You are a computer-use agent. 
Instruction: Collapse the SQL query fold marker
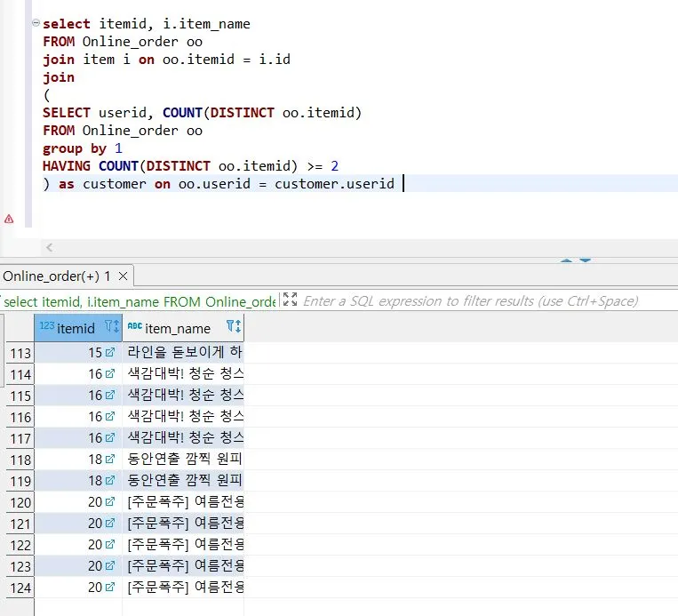tap(36, 22)
